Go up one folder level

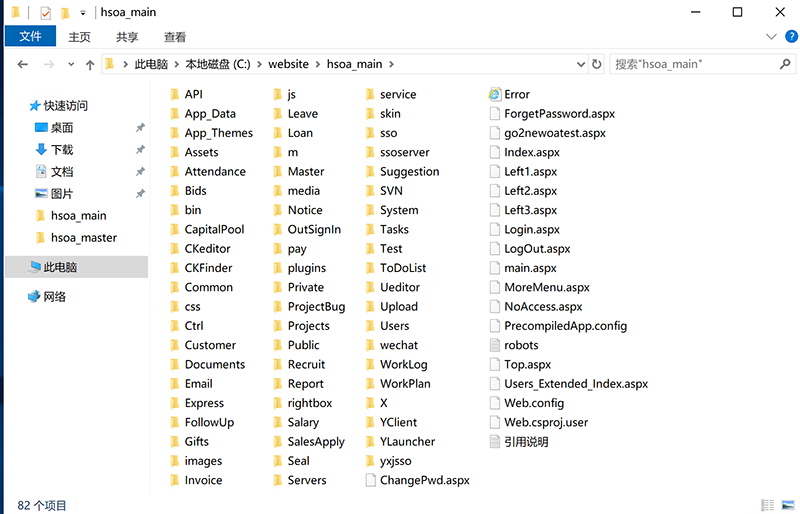pos(90,64)
